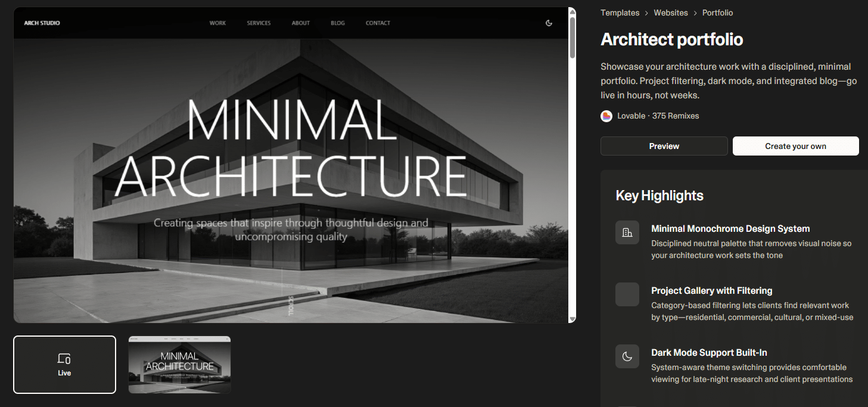Click the preview scrollbar up arrow
This screenshot has height=407, width=868.
(x=572, y=11)
